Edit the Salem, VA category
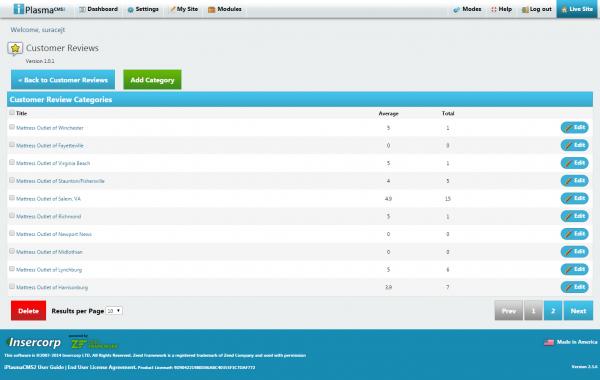600x380 pixels. tap(574, 198)
